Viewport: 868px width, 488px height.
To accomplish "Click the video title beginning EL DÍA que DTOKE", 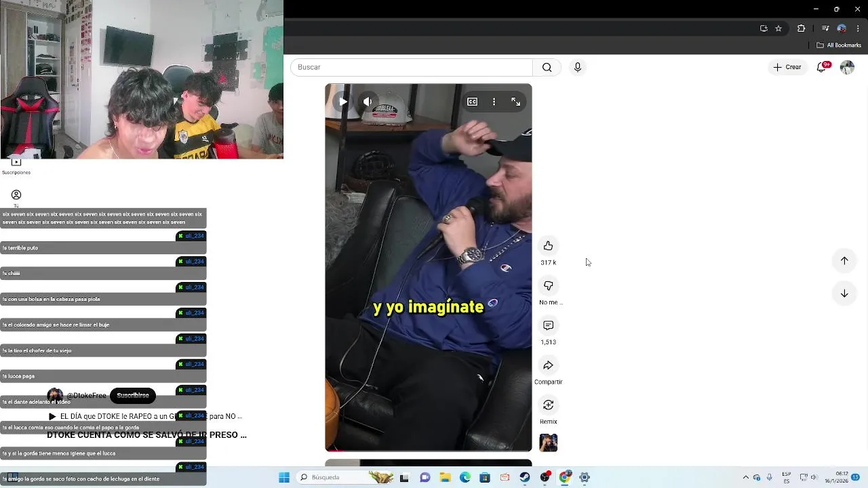I will (x=151, y=416).
